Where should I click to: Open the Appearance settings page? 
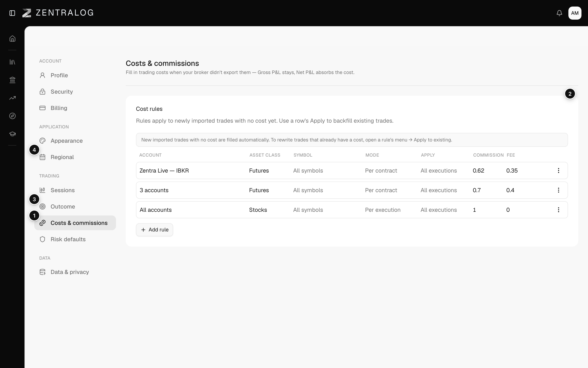pyautogui.click(x=75, y=141)
